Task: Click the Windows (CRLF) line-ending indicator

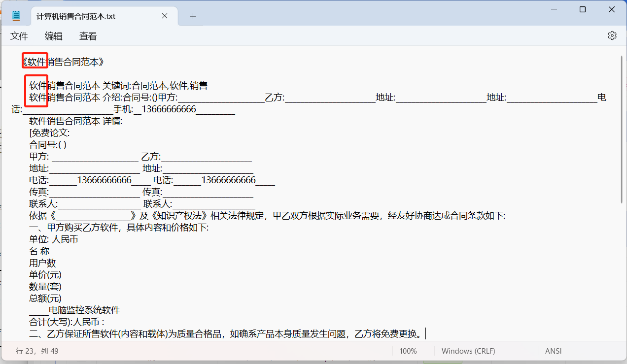Action: (x=468, y=351)
